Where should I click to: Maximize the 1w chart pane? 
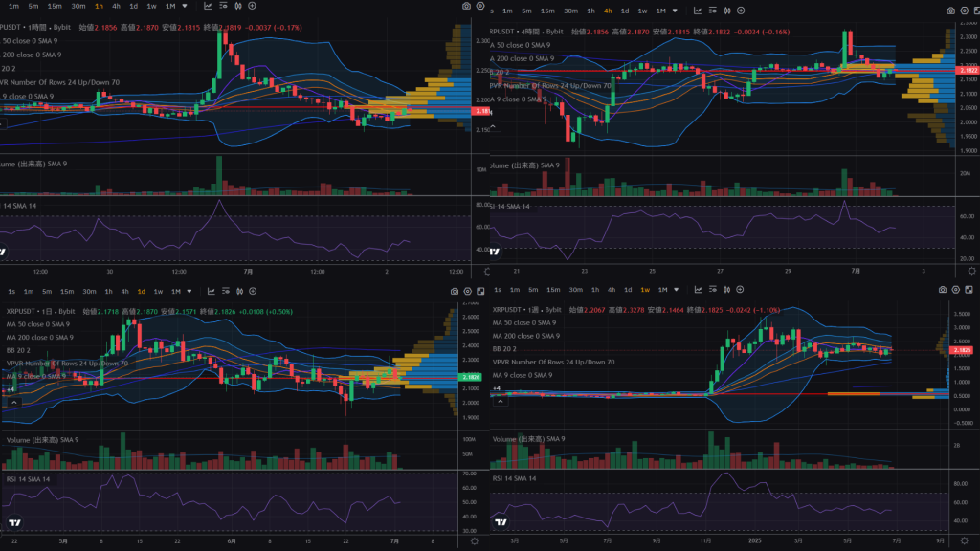(x=969, y=290)
